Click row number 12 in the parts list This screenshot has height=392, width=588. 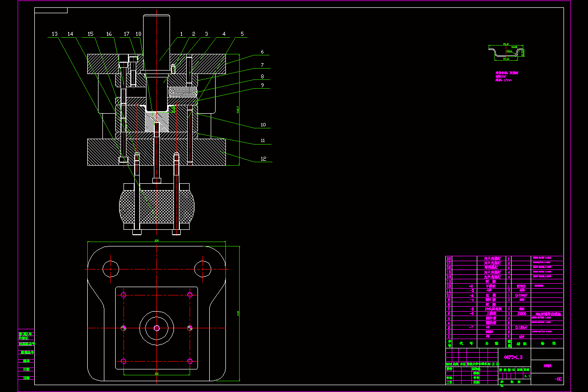click(449, 286)
